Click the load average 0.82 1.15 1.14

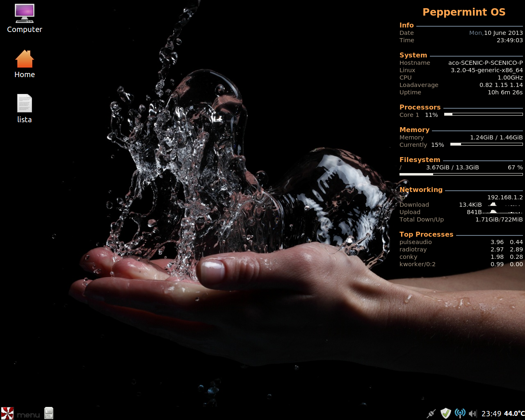[x=501, y=85]
